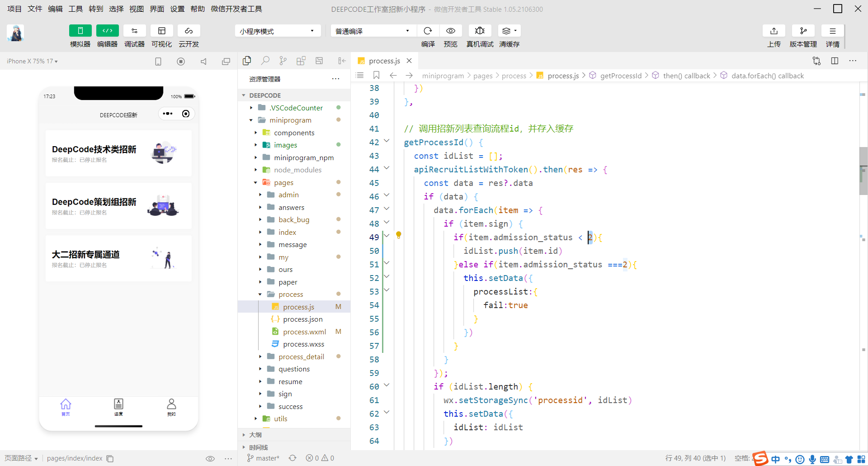This screenshot has width=868, height=466.
Task: Start real device debugging
Action: click(480, 31)
